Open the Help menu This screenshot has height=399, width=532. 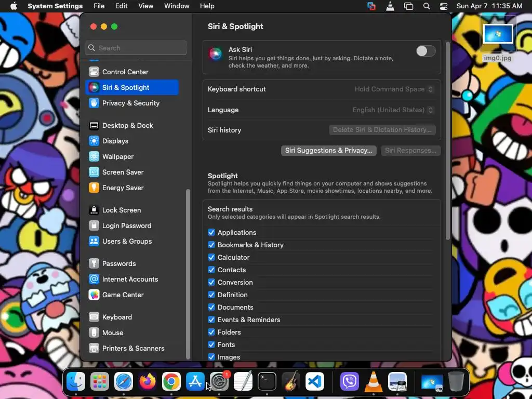tap(207, 6)
